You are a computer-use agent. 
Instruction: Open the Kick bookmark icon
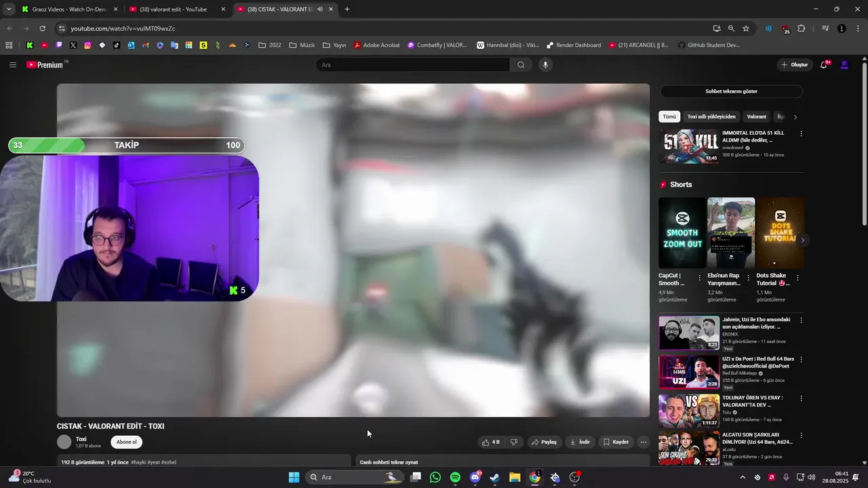pos(30,45)
